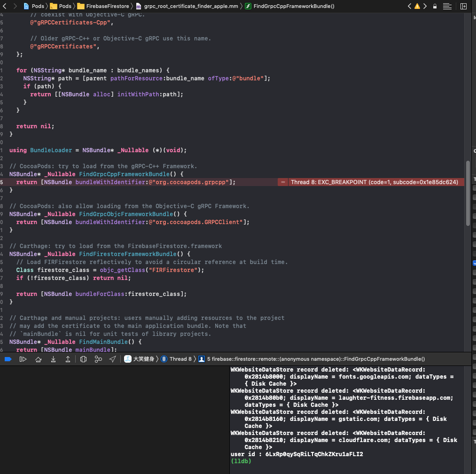Screen dimensions: 476x474
Task: Open the 大笑健身 process breadcrumb
Action: tap(140, 359)
